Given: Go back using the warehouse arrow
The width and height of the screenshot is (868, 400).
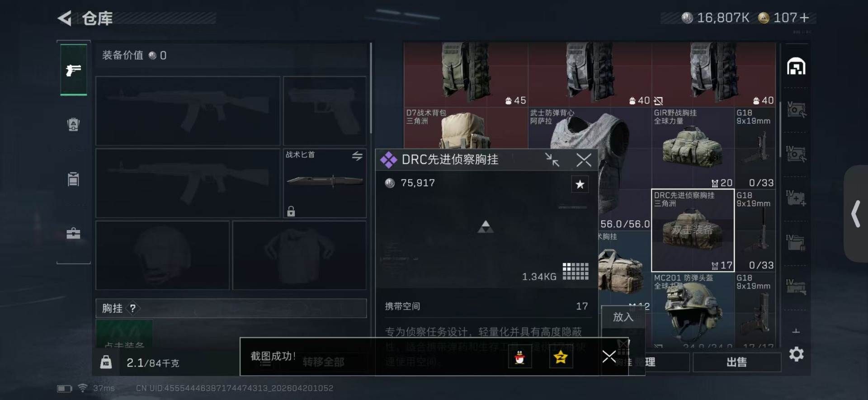Looking at the screenshot, I should point(64,18).
